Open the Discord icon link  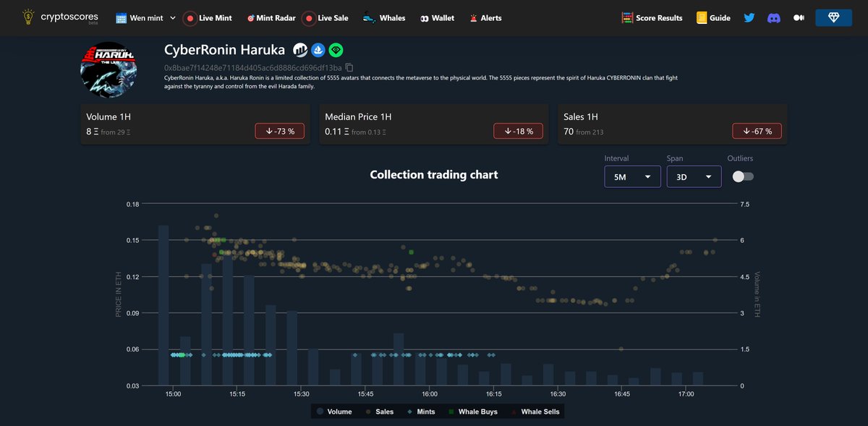(774, 18)
